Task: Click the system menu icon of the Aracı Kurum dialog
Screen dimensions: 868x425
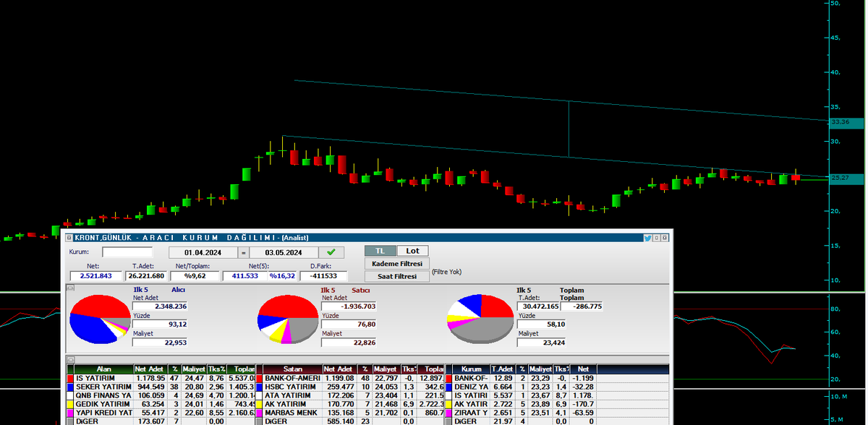Action: [x=70, y=237]
